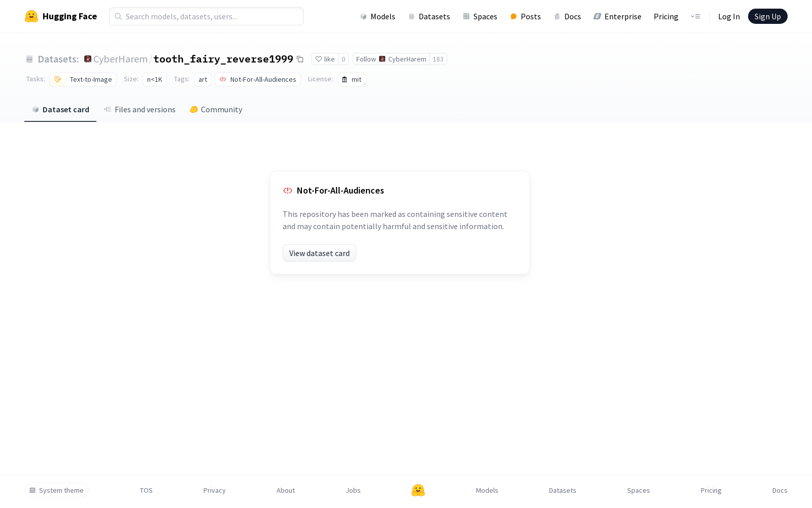Click the Hugging Face logo icon
This screenshot has height=508, width=812.
pos(31,16)
